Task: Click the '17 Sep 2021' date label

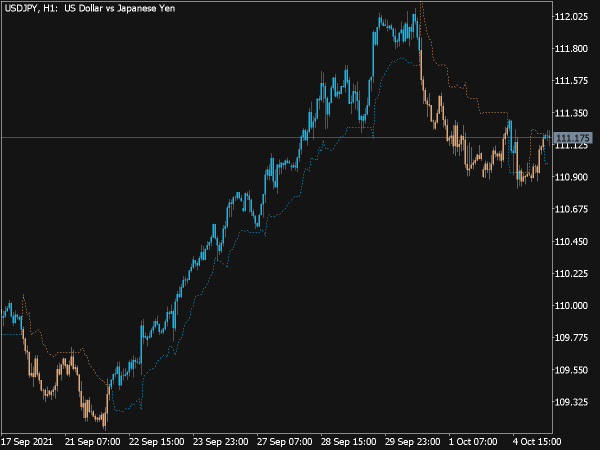Action: click(x=27, y=442)
